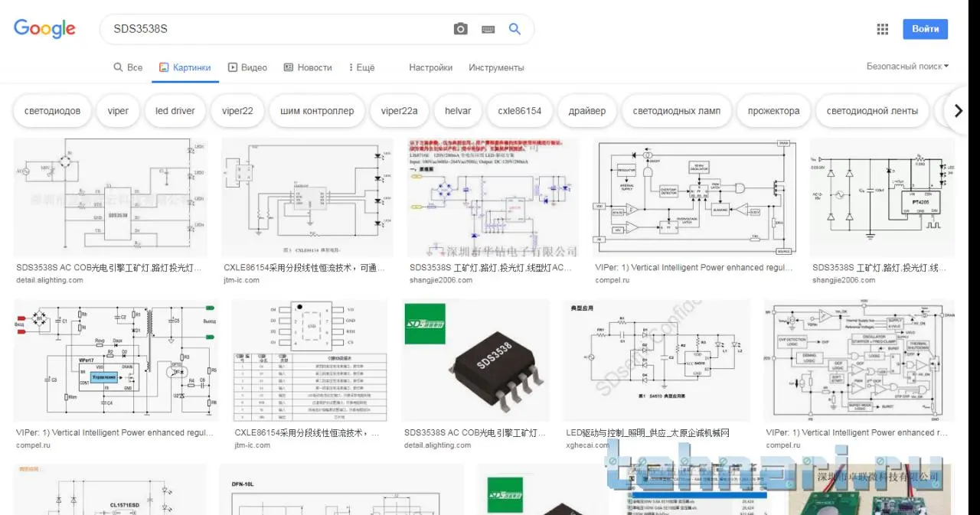Open the CXLE86154 pinout table thumbnail
Screen dimensions: 980x515
click(x=309, y=360)
